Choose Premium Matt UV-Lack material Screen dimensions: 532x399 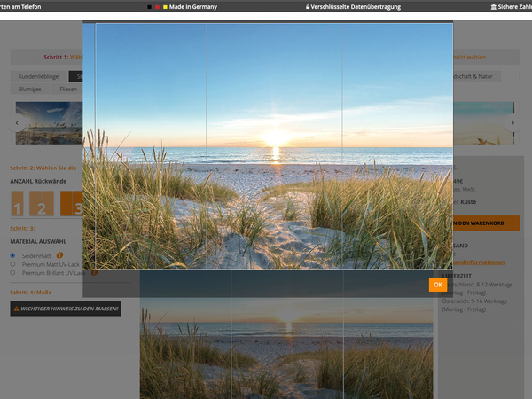[12, 264]
